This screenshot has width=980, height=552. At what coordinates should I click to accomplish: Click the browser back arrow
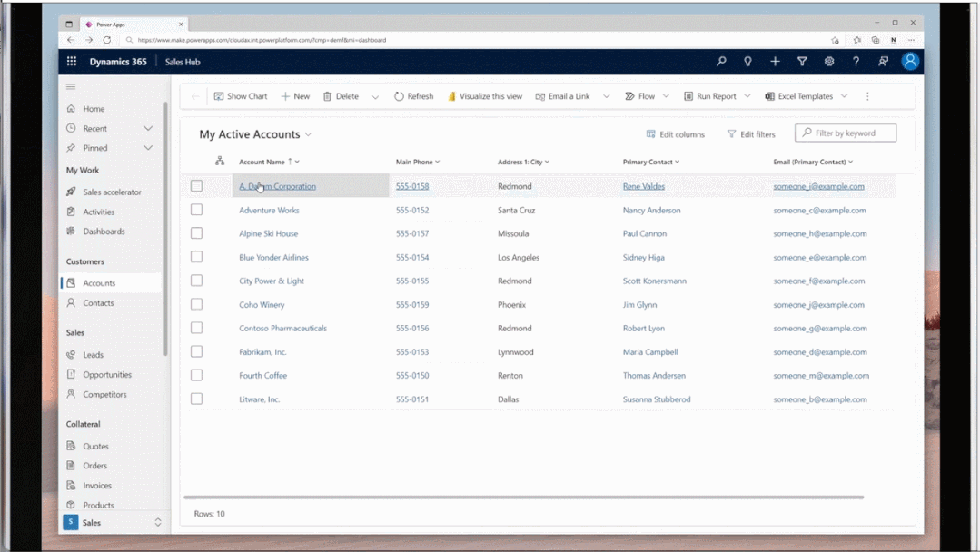71,40
